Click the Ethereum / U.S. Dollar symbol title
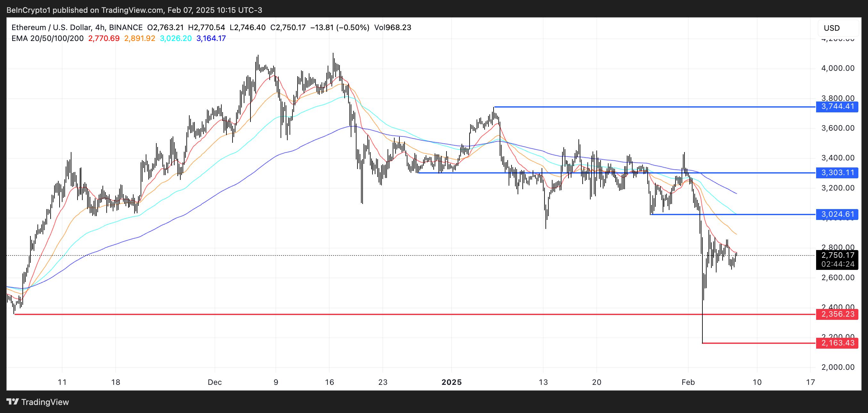The image size is (868, 413). [51, 28]
